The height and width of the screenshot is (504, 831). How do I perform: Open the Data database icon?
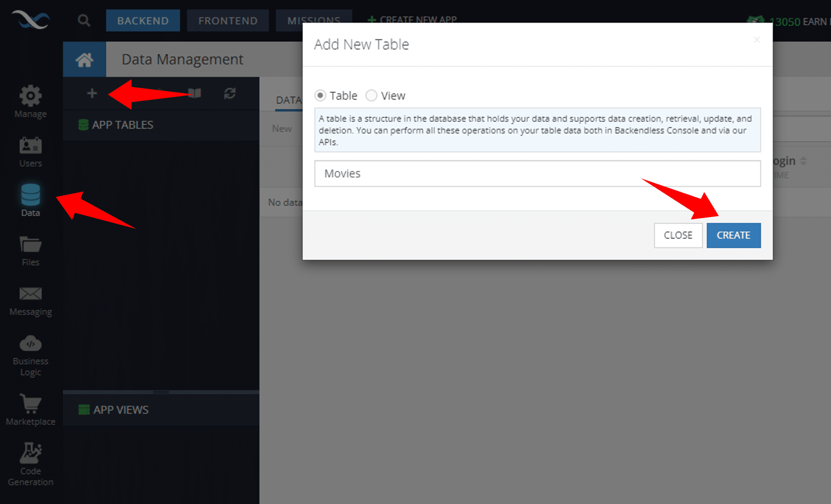30,195
